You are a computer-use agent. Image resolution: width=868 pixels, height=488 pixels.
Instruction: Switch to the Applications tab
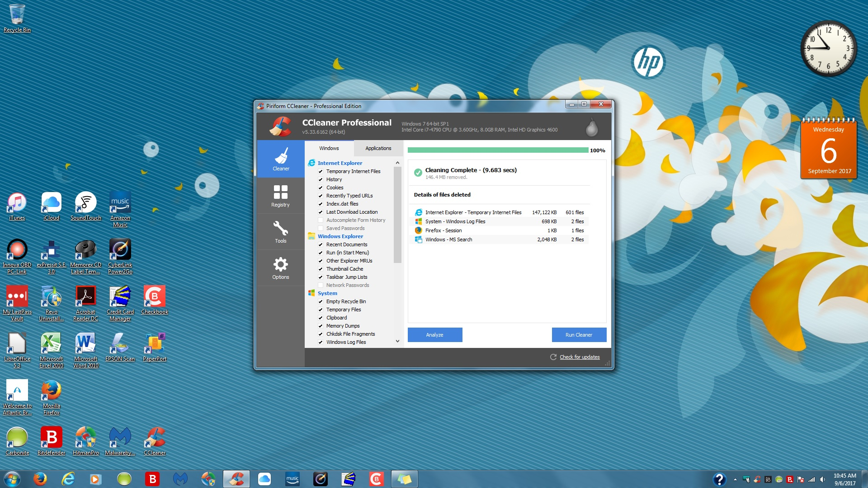click(378, 148)
